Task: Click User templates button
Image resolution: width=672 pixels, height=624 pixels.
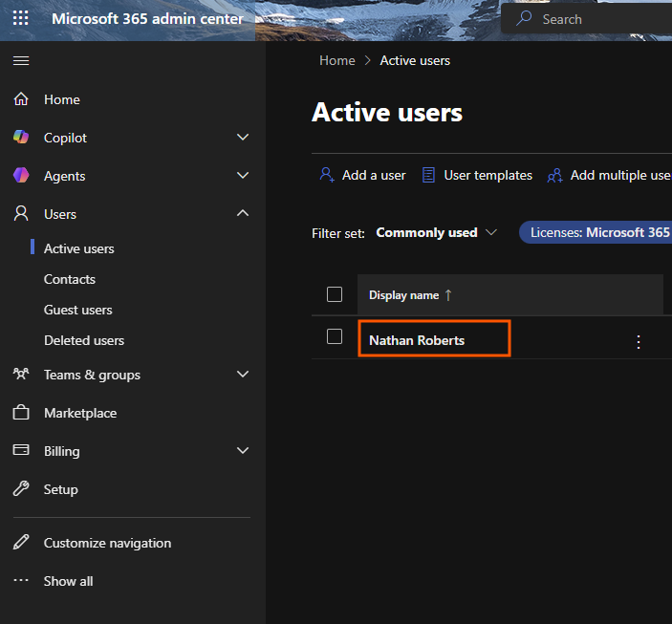Action: tap(477, 175)
